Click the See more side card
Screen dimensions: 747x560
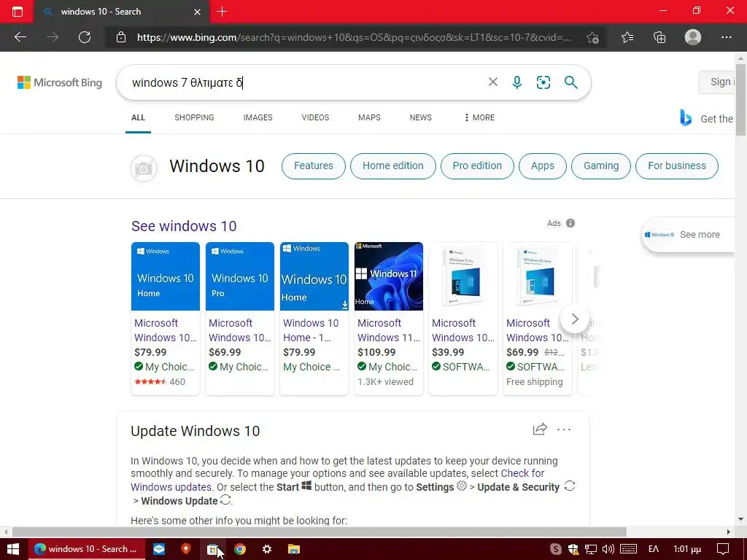[x=689, y=235]
